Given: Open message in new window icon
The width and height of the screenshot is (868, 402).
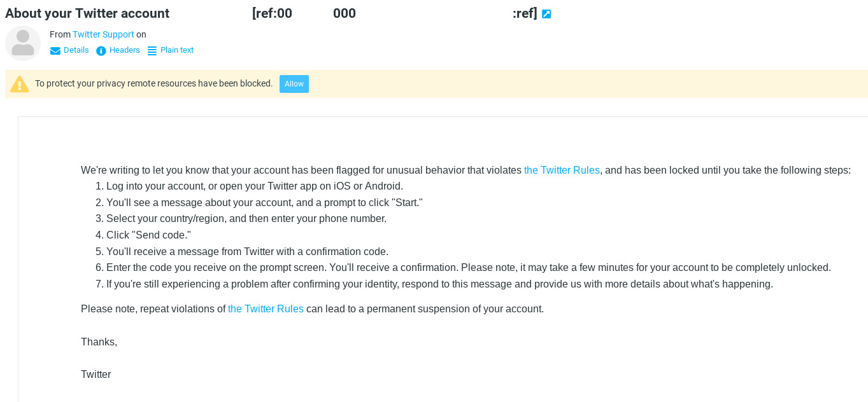Looking at the screenshot, I should pos(546,14).
